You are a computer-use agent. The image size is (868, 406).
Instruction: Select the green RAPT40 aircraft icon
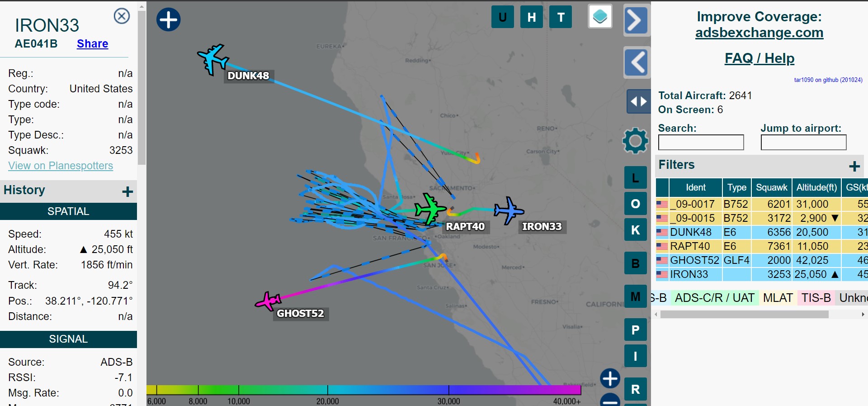[430, 209]
